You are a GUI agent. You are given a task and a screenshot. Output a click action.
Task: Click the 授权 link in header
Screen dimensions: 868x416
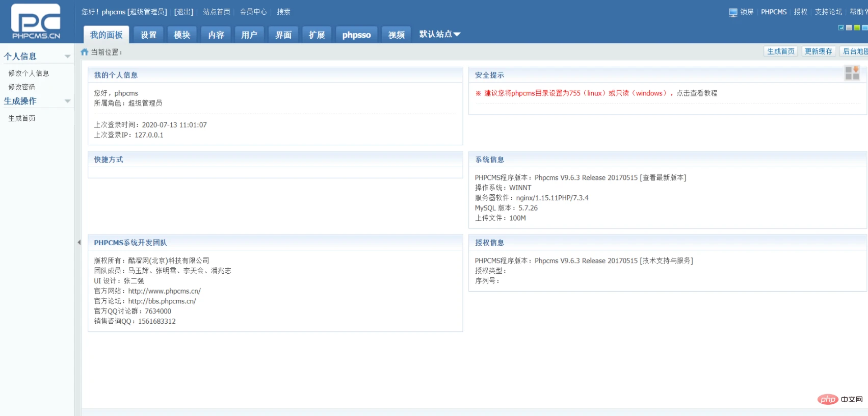coord(800,12)
